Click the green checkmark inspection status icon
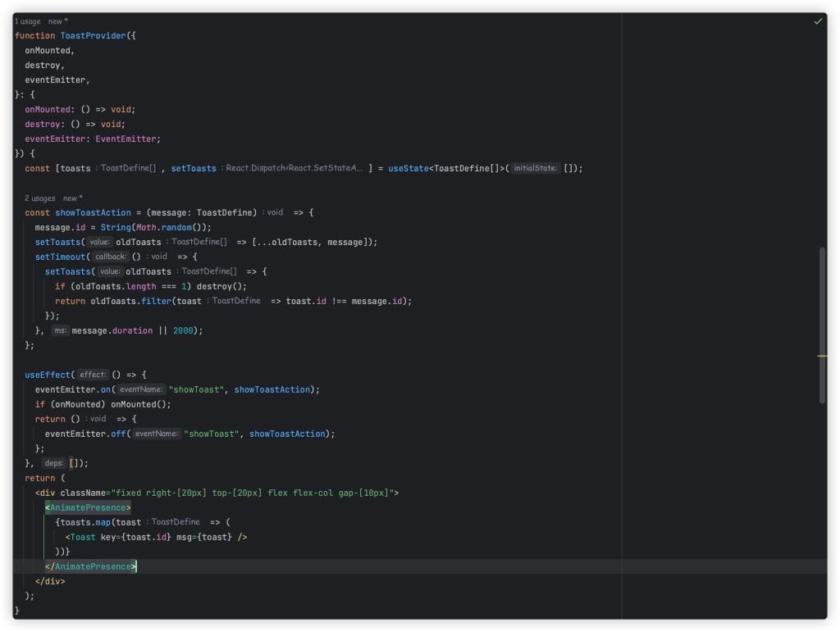The image size is (840, 632). (x=818, y=21)
